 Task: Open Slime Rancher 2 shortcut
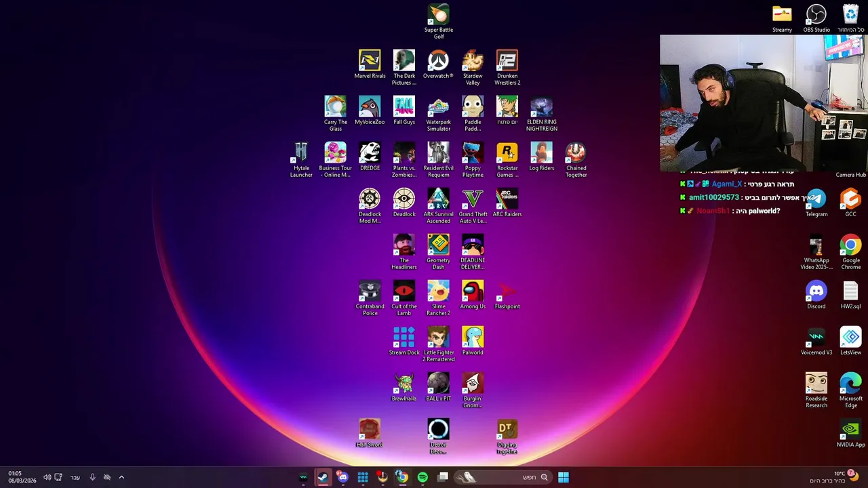point(438,298)
